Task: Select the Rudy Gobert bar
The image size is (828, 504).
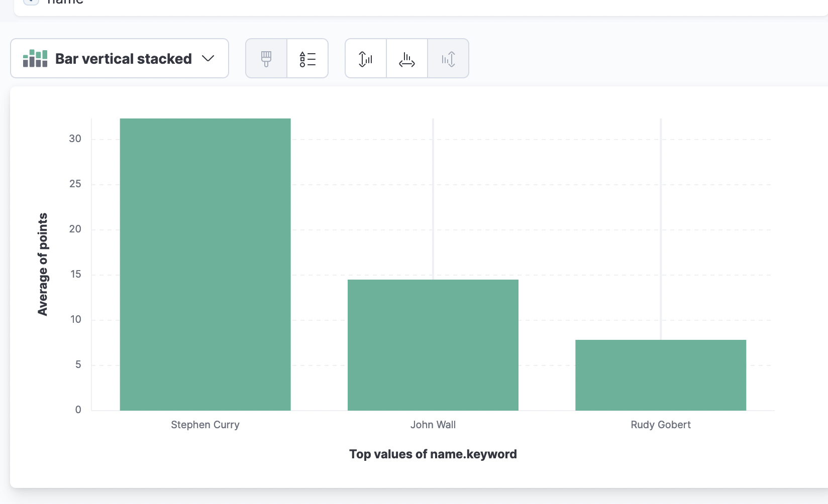Action: click(661, 375)
